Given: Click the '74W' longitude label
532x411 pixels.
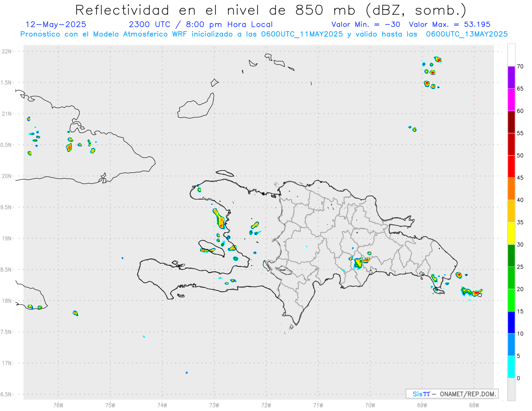Looking at the screenshot, I should tap(162, 405).
